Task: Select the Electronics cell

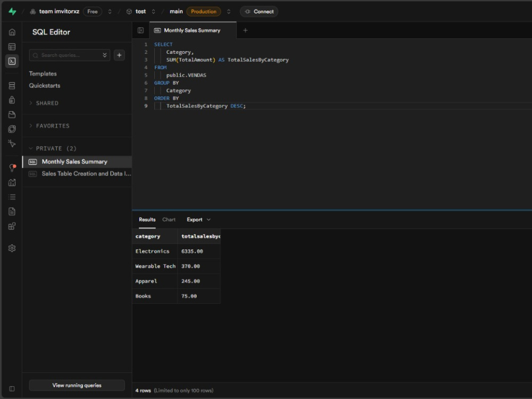Action: pos(155,251)
